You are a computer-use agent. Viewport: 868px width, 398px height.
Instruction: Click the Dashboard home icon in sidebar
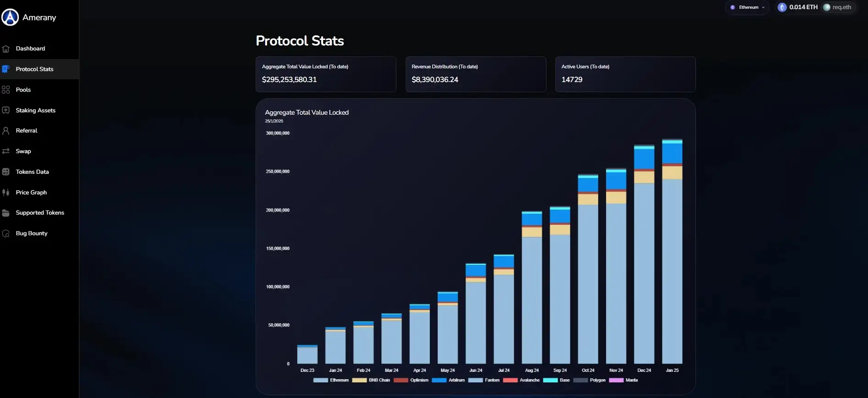click(x=6, y=49)
